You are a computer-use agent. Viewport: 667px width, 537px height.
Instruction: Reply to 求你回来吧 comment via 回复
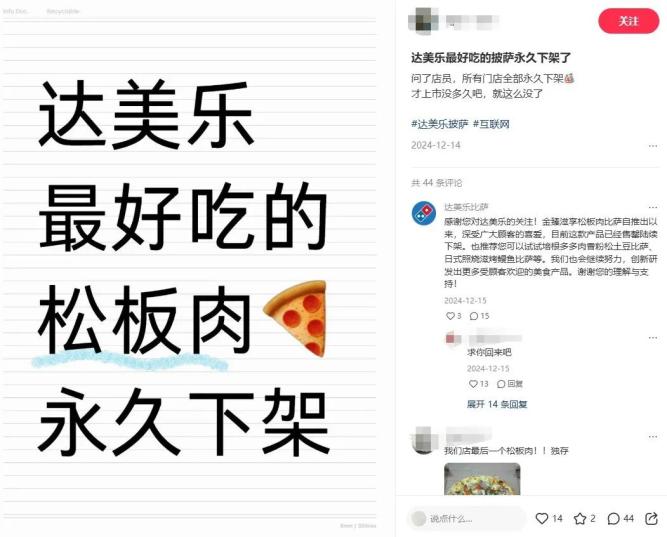point(510,384)
